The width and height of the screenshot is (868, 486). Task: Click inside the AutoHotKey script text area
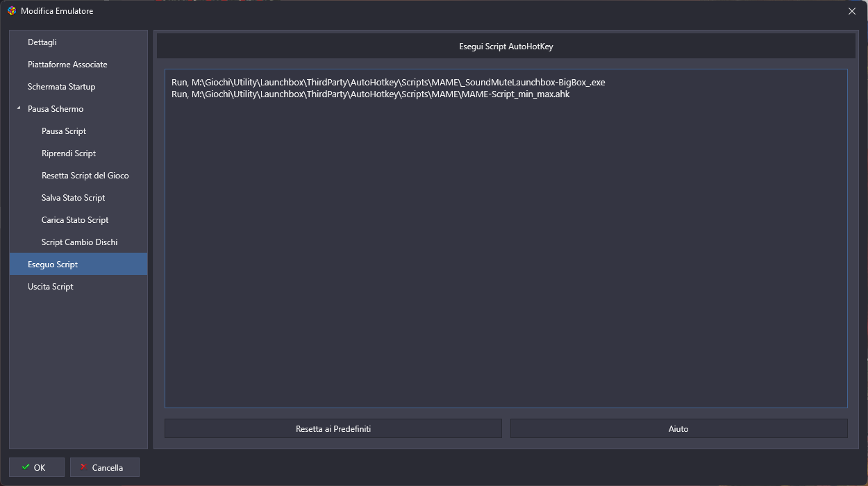[506, 238]
